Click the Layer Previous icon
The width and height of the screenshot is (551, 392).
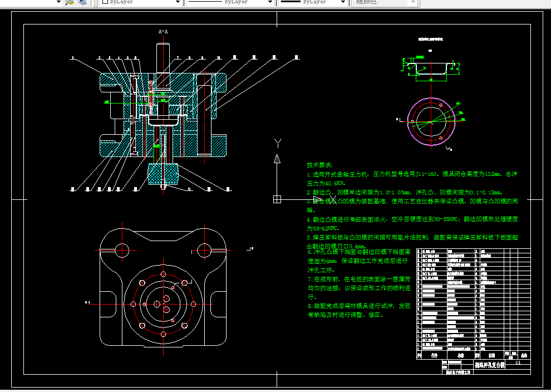(x=82, y=2)
